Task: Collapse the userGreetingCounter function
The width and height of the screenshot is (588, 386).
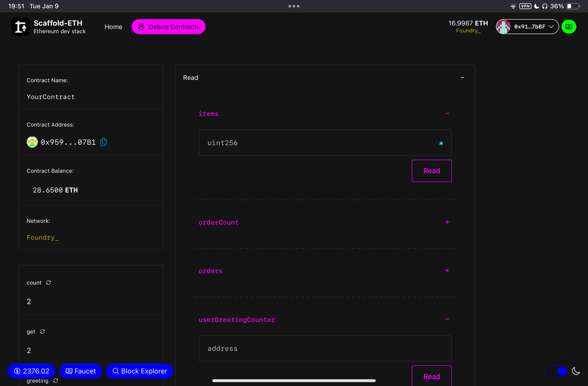Action: click(447, 319)
